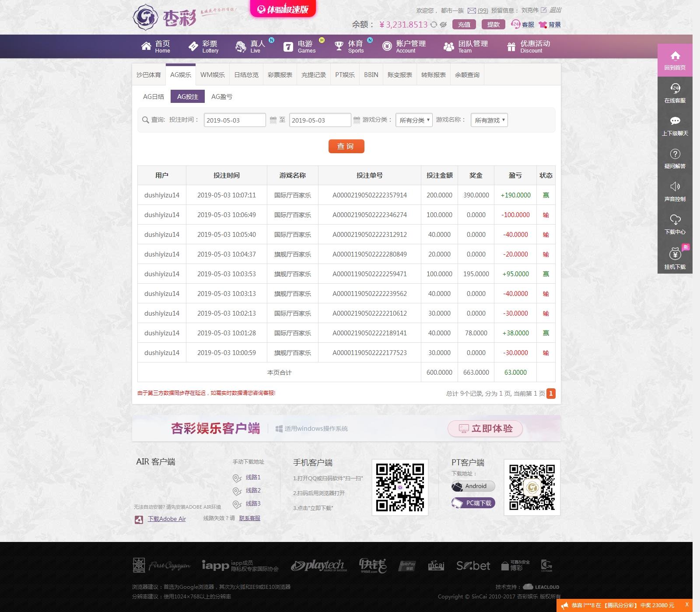
Task: Open 下载中心 cloud download icon
Action: pyautogui.click(x=675, y=220)
